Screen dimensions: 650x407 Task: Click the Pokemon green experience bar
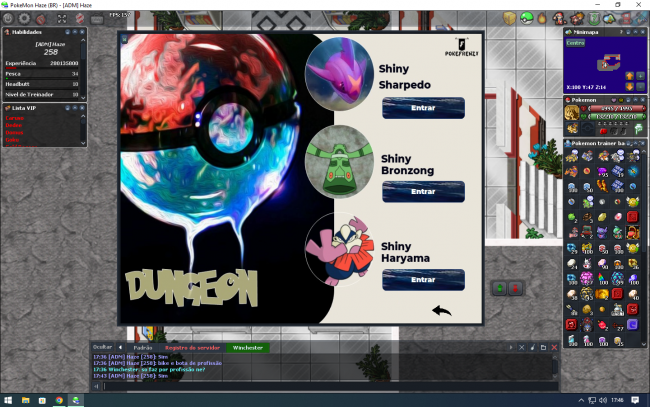coord(617,116)
